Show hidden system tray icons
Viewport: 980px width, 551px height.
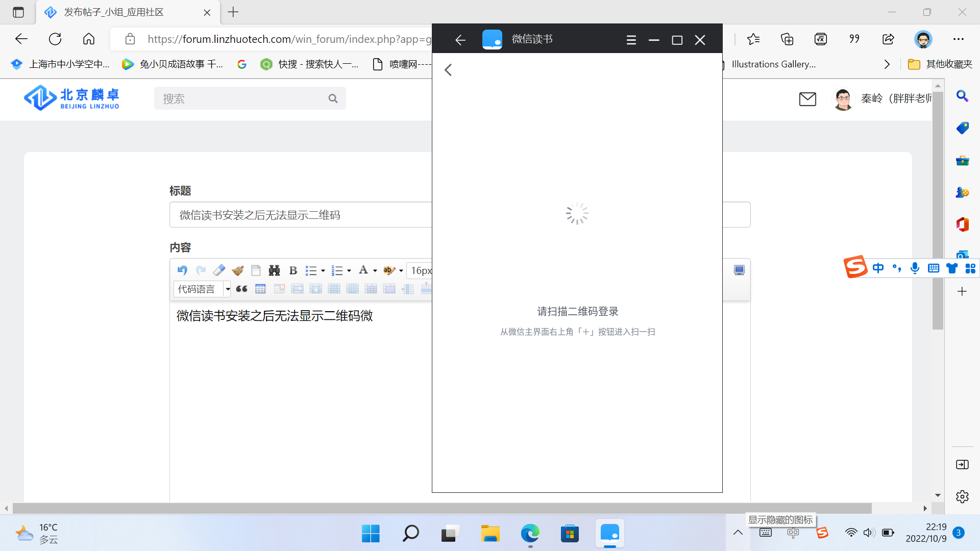[x=738, y=533]
